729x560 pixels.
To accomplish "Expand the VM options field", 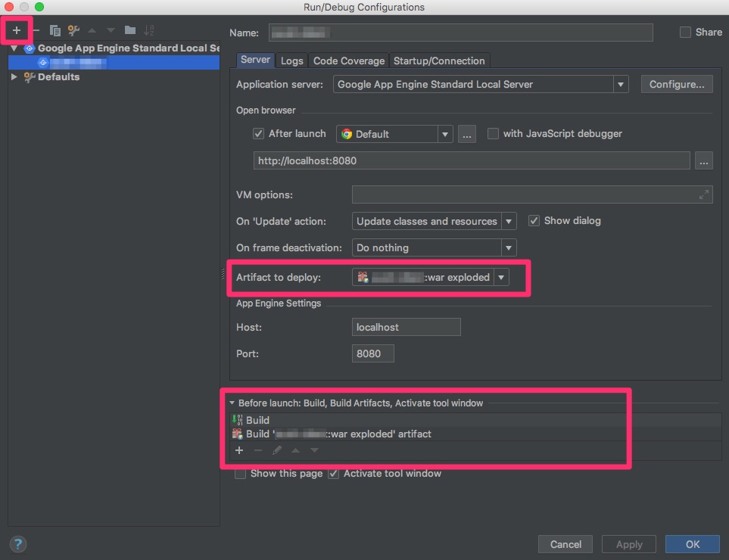I will pyautogui.click(x=704, y=195).
